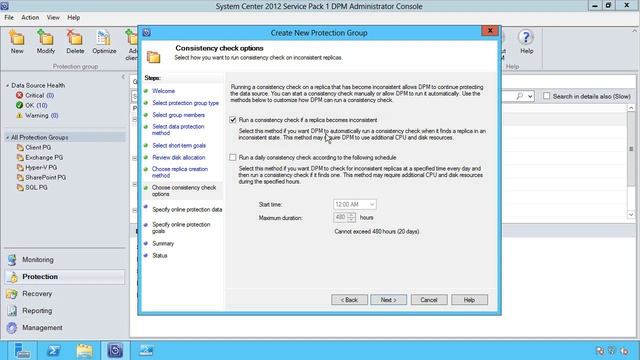Collapse the ribbon with top-right chevron
The width and height of the screenshot is (640, 360).
[x=635, y=31]
